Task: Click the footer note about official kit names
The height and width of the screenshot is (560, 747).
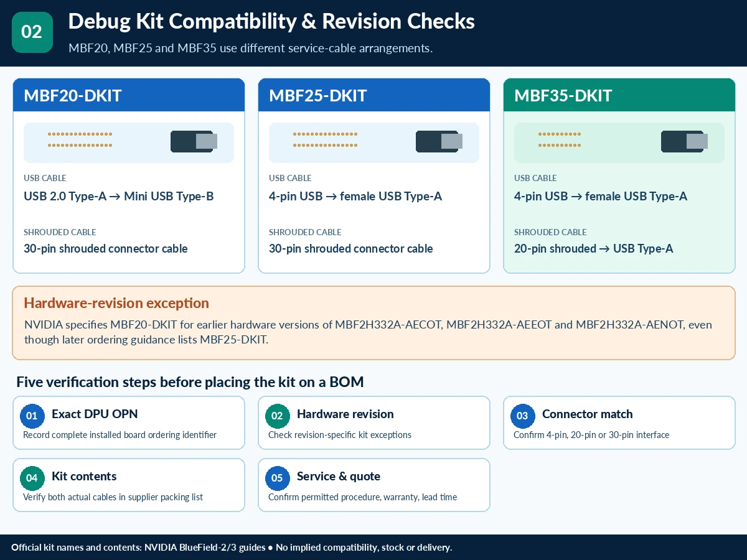Action: [232, 548]
